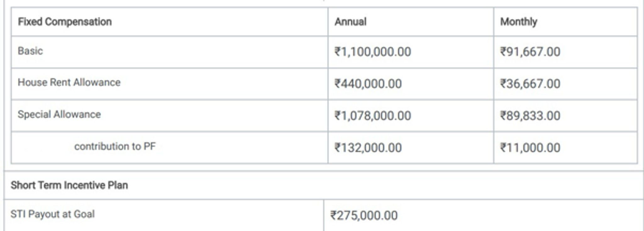Select the Monthly column header
644x231 pixels.
(x=519, y=22)
